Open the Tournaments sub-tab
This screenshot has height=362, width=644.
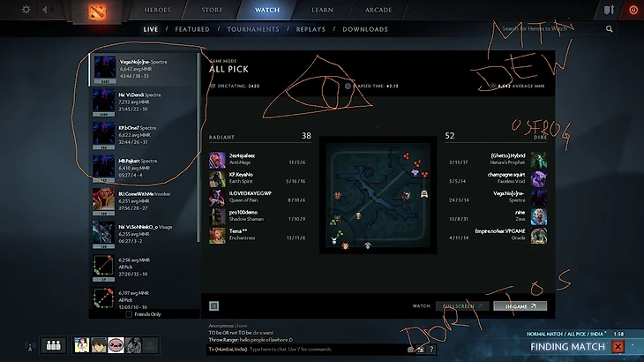tap(253, 29)
